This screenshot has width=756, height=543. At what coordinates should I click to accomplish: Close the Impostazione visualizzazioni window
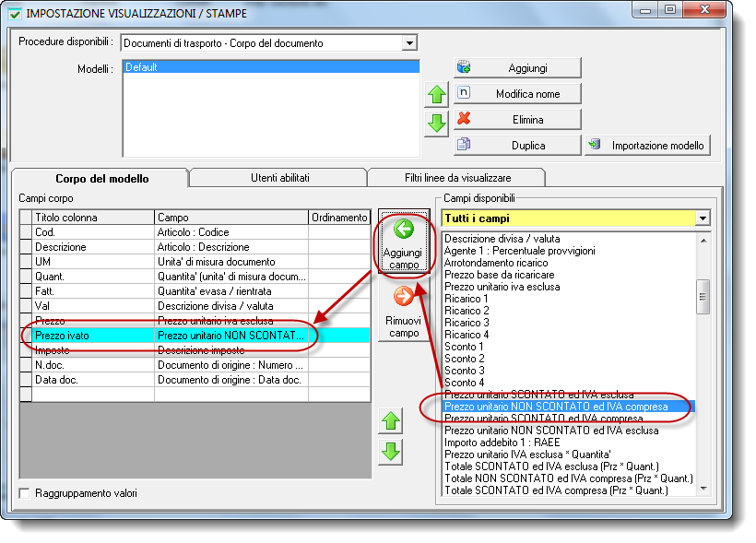704,9
